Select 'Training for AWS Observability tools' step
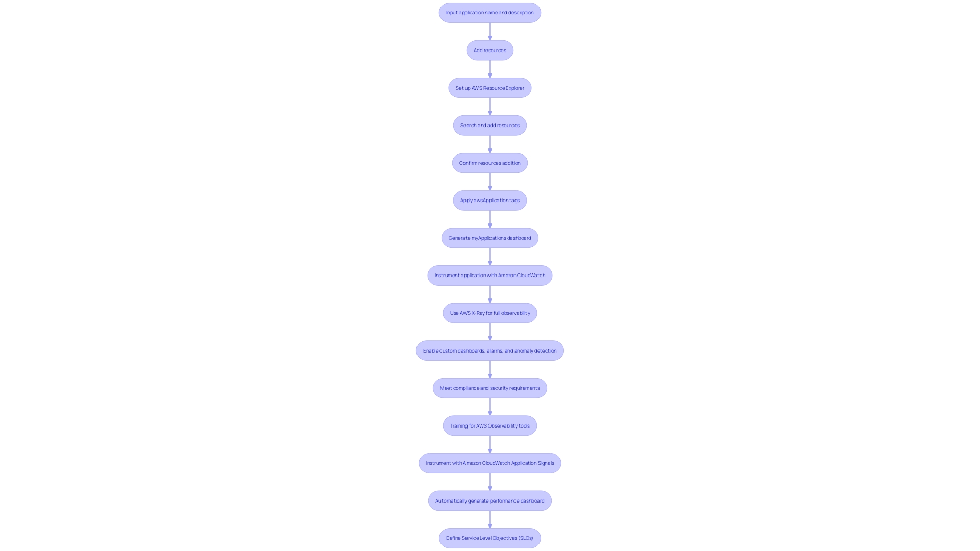Screen dimensions: 980x551 (x=489, y=425)
